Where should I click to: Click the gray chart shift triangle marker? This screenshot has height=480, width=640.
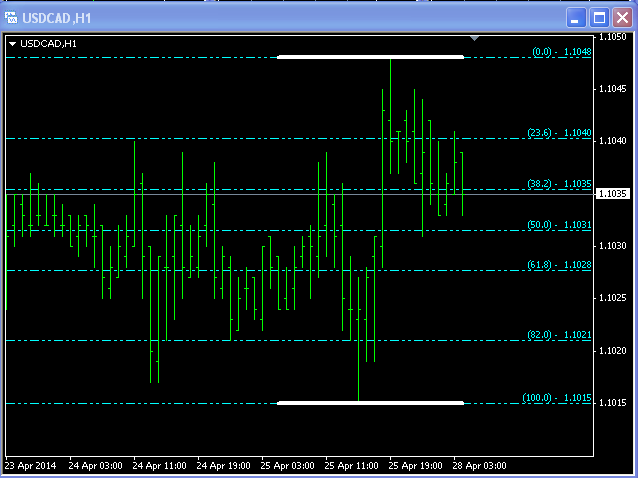click(474, 38)
